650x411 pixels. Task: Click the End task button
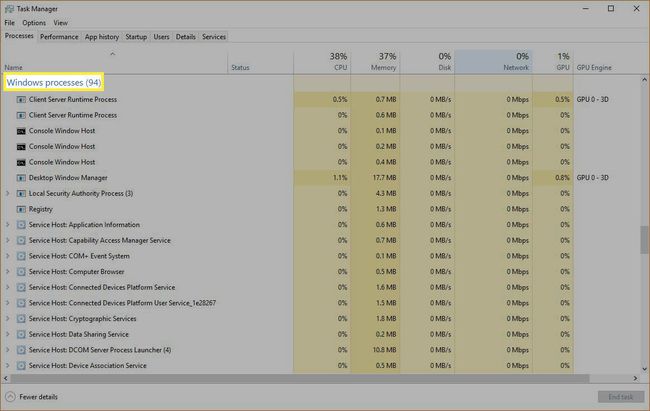621,397
